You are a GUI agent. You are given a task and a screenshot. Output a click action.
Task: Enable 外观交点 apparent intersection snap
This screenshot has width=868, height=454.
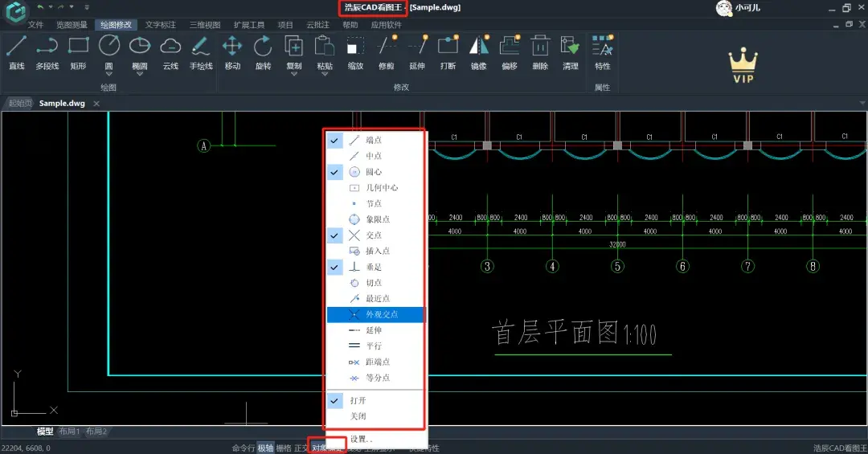pos(376,314)
